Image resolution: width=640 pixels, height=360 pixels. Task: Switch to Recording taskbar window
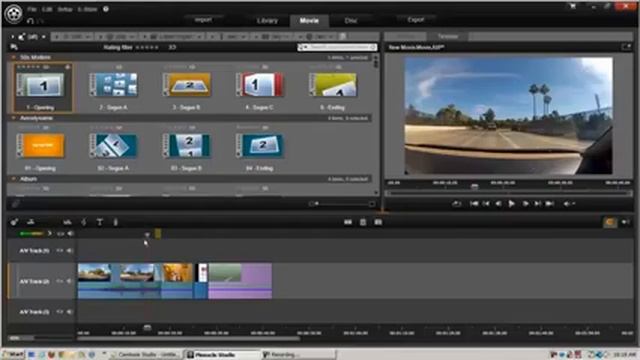coord(298,355)
